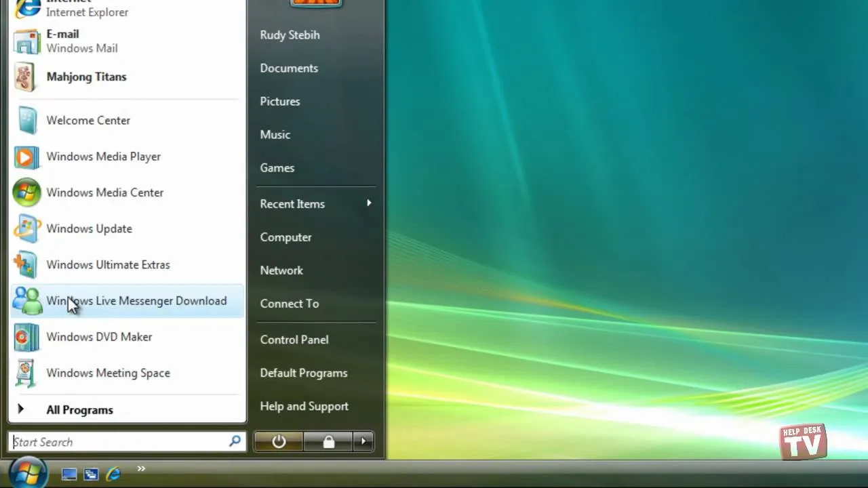868x488 pixels.
Task: Start the Windows Media Player icon
Action: coord(27,157)
